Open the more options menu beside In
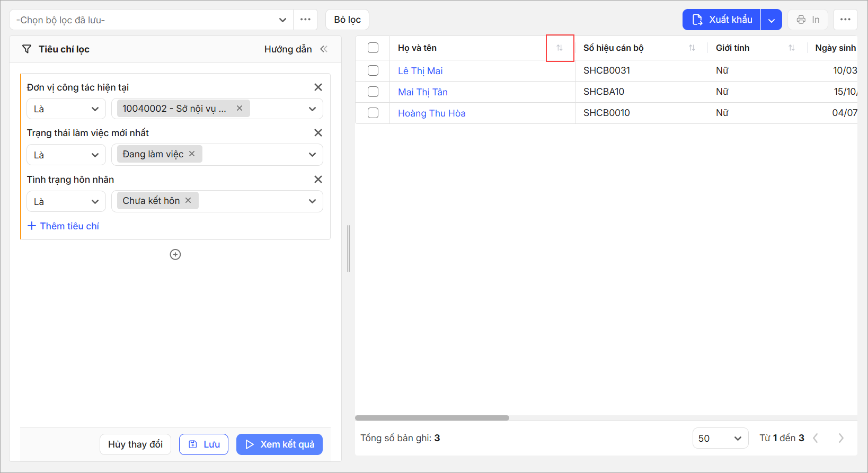Viewport: 868px width, 473px height. pyautogui.click(x=845, y=20)
